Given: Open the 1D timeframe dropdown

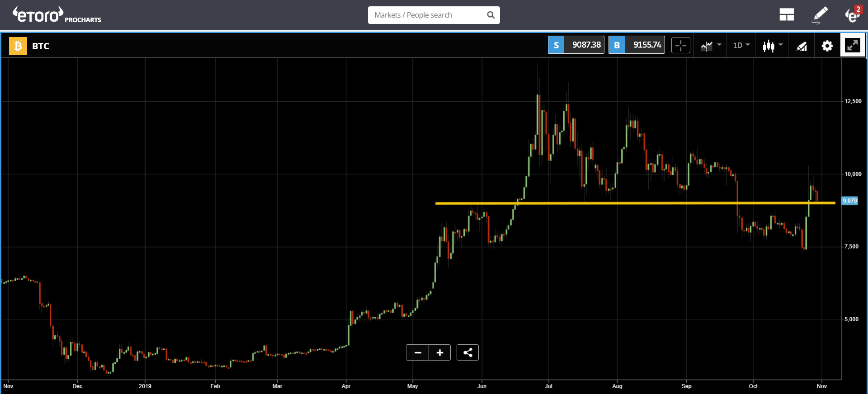Looking at the screenshot, I should [x=741, y=45].
